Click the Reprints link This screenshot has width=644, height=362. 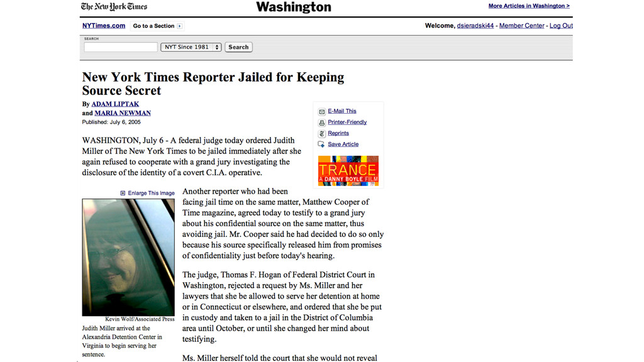point(338,133)
